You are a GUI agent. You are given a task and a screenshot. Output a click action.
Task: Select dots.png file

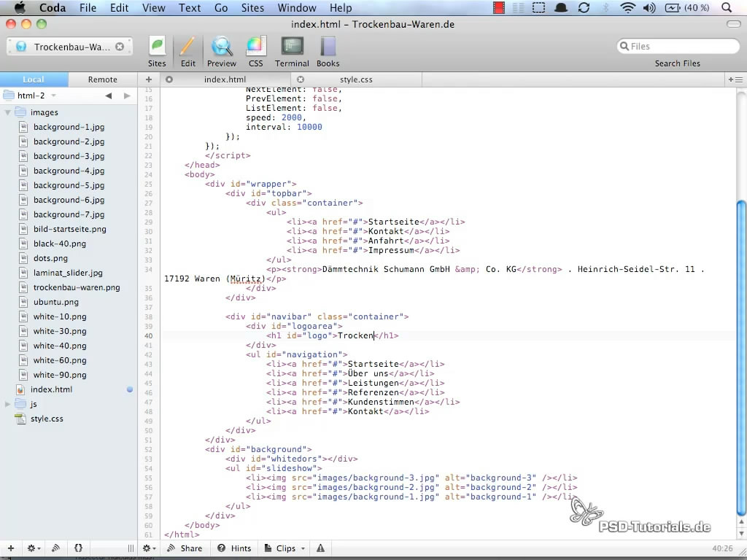(x=50, y=258)
